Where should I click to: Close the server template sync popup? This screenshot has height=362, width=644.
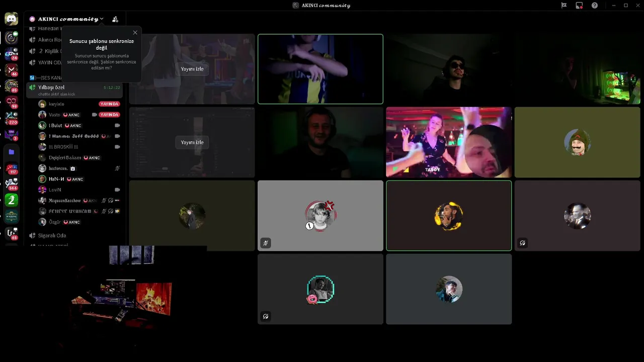(135, 33)
